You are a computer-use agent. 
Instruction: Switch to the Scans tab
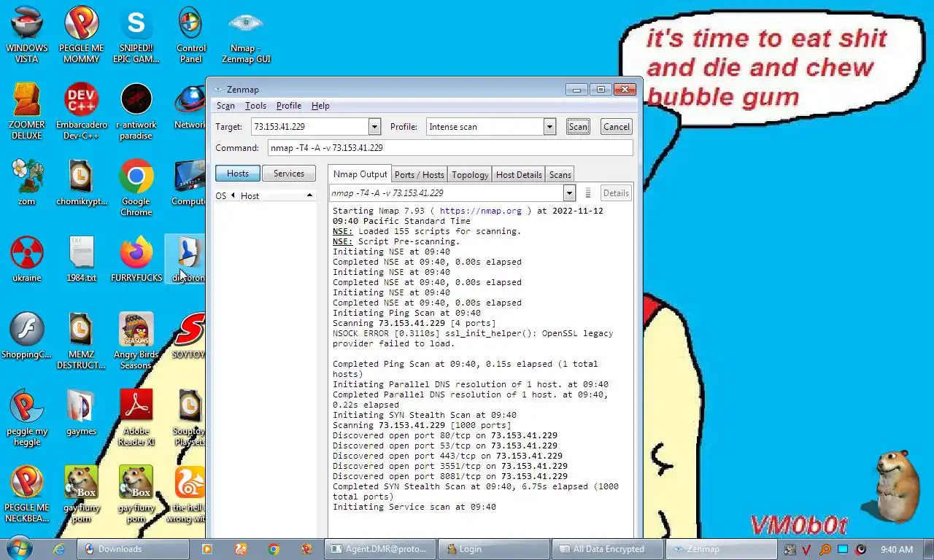(x=560, y=175)
